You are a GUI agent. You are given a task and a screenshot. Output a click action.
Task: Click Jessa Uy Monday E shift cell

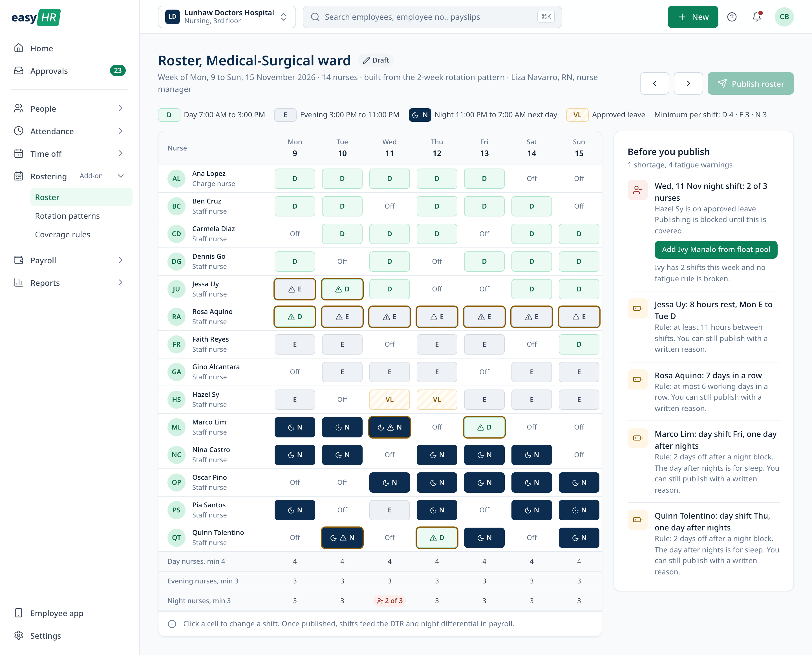tap(295, 289)
